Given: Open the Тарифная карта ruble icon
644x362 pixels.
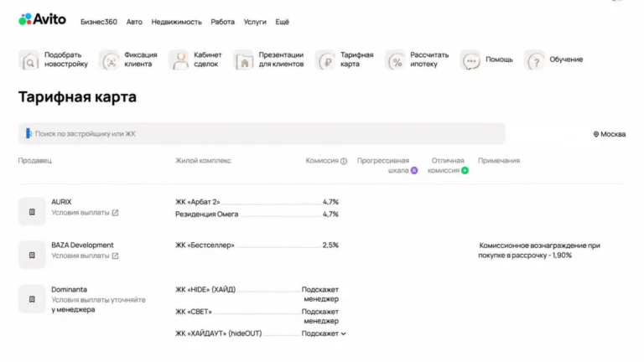Looking at the screenshot, I should click(x=325, y=60).
